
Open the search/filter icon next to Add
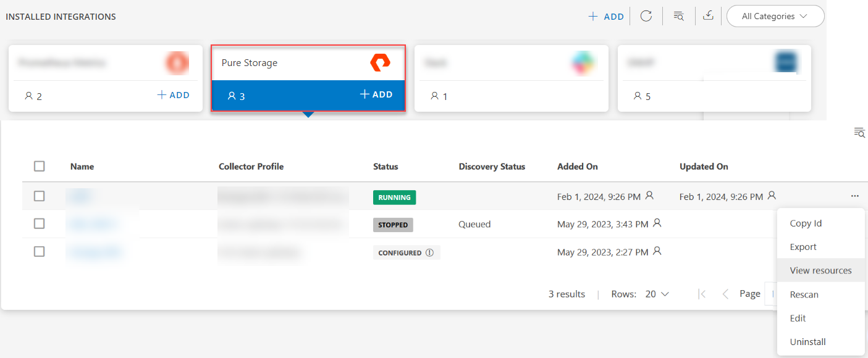pyautogui.click(x=678, y=16)
